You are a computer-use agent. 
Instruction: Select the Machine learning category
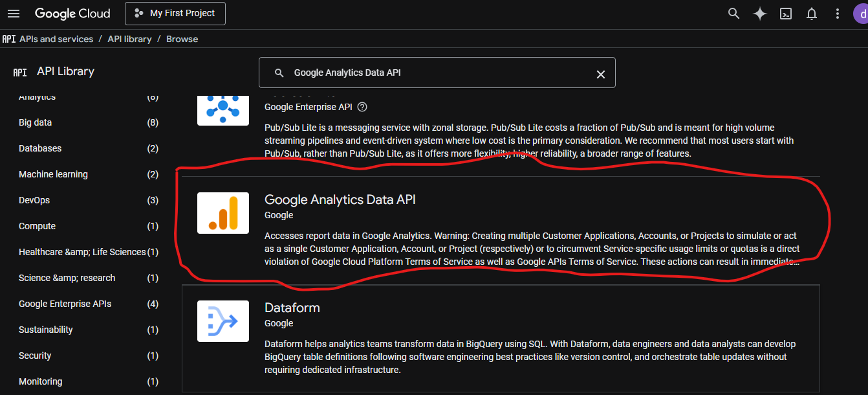click(x=53, y=174)
